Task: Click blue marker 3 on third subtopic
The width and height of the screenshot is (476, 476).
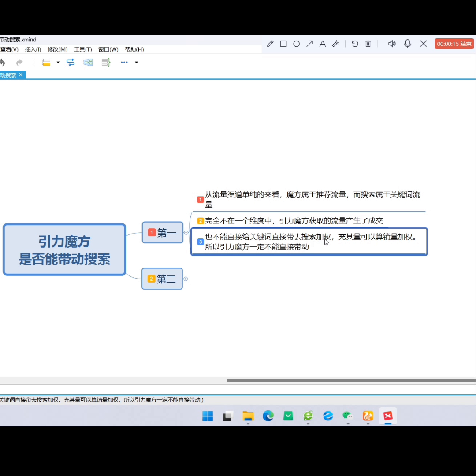Action: click(201, 242)
